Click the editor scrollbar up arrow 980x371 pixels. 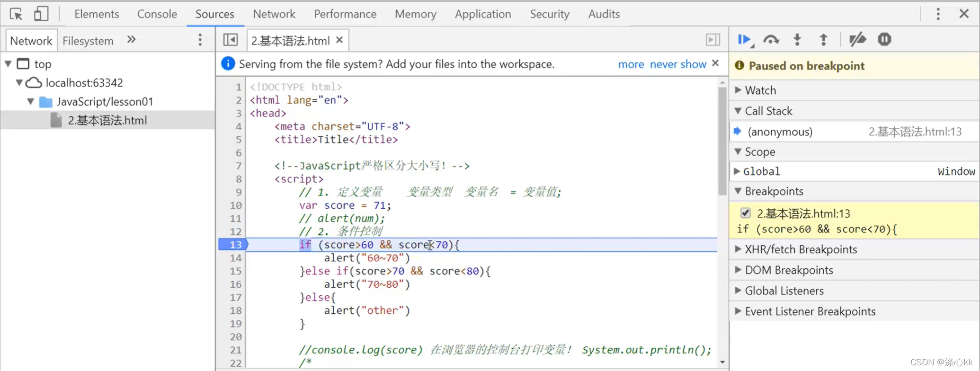coord(722,82)
